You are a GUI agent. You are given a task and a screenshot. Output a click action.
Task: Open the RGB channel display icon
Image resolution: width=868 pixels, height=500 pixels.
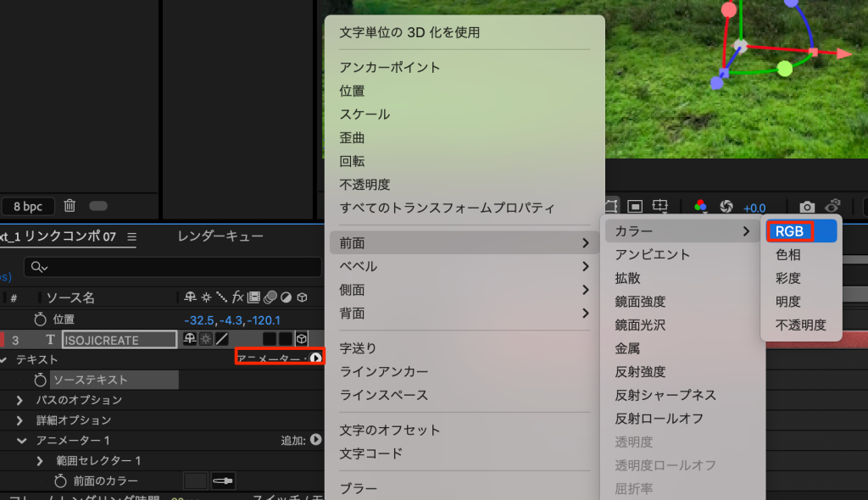coord(700,207)
